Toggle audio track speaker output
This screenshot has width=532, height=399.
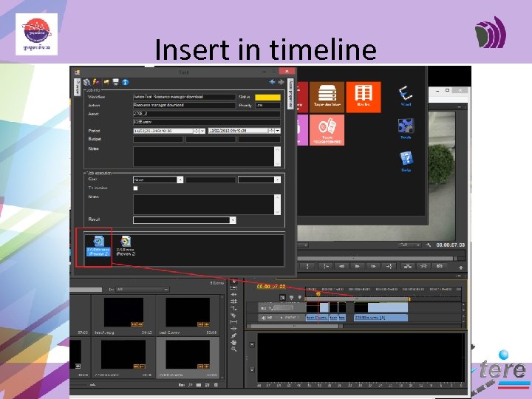click(263, 318)
